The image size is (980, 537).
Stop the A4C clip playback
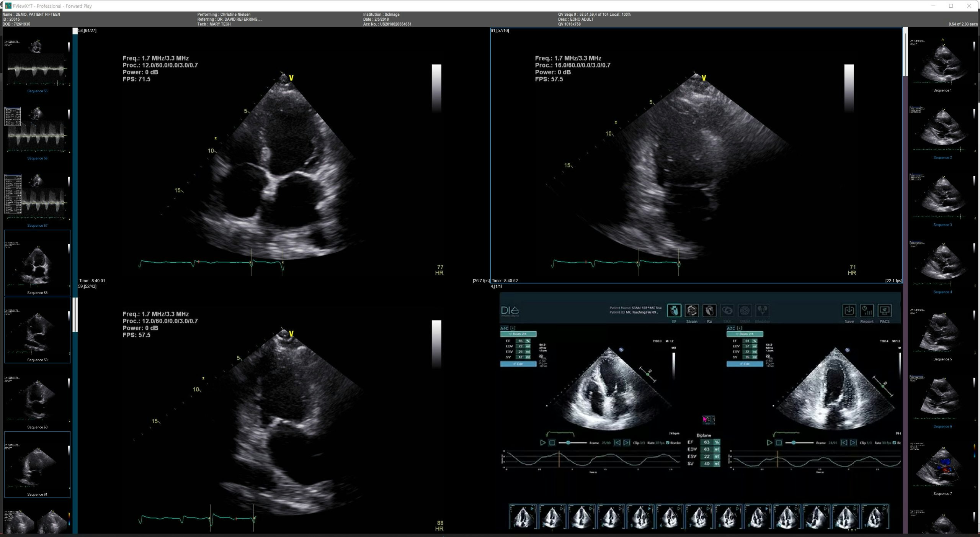(552, 443)
